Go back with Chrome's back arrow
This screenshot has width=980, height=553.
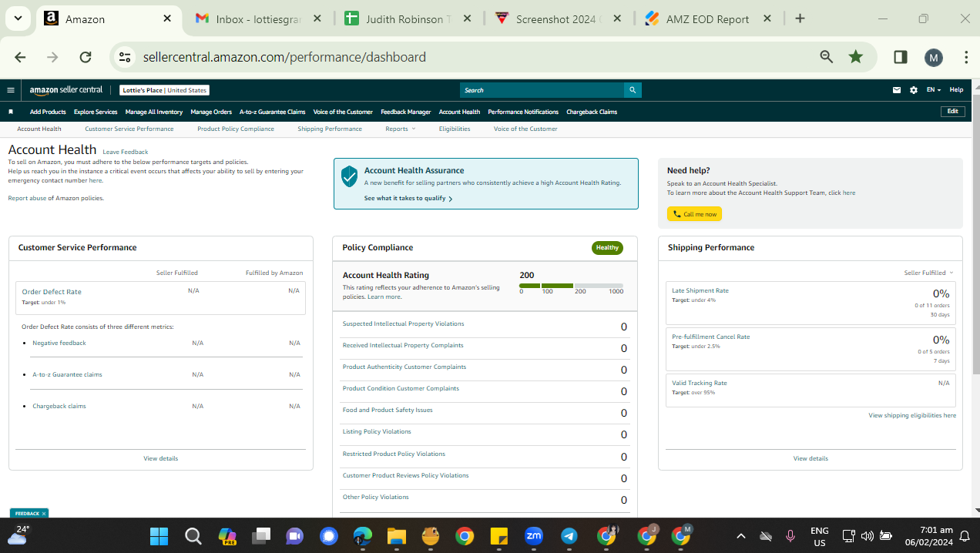point(20,57)
